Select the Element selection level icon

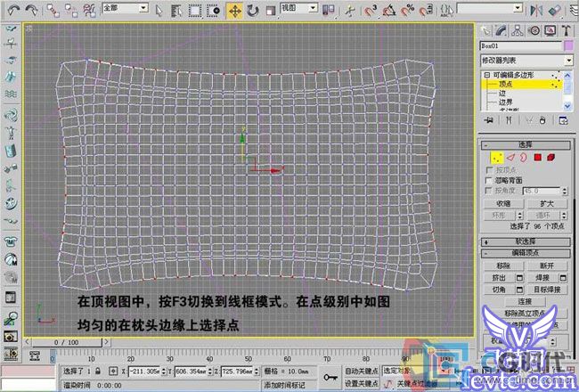tap(551, 158)
